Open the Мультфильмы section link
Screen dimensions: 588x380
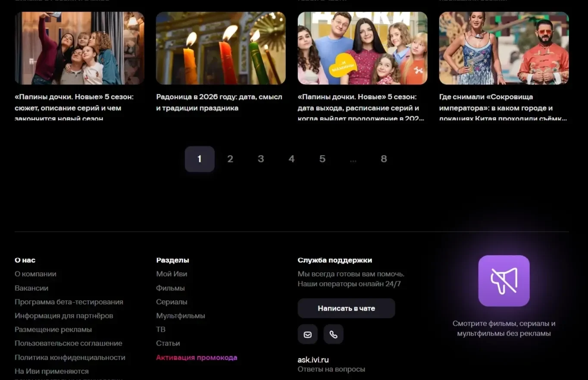click(x=181, y=316)
